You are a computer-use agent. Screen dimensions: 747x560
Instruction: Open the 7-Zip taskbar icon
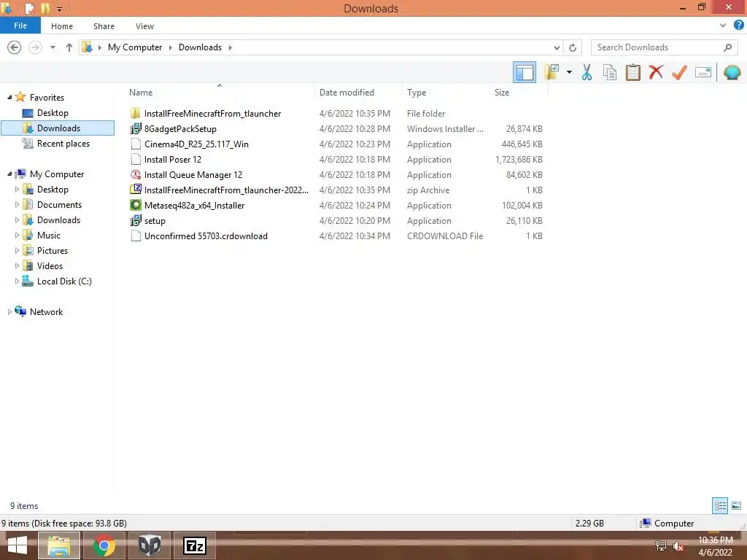[x=194, y=545]
